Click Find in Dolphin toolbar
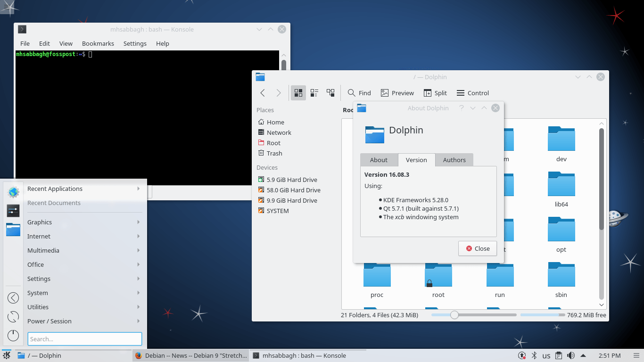Screen dimensions: 644x362 tap(359, 93)
